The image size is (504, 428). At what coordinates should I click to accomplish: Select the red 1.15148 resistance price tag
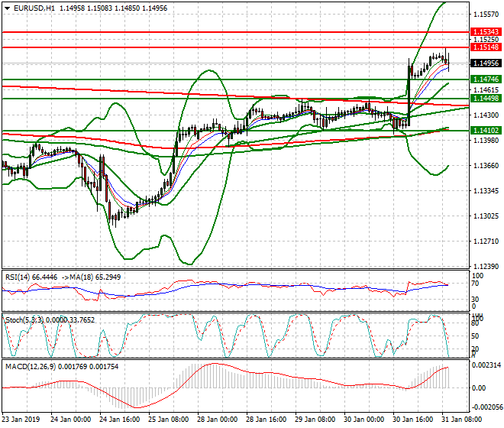pos(486,47)
